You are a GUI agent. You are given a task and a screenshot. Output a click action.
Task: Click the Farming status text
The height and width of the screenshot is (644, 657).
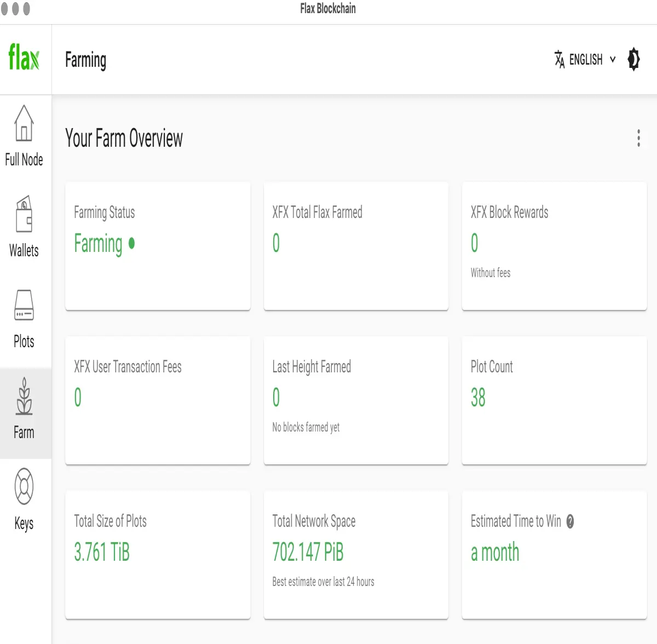[99, 244]
